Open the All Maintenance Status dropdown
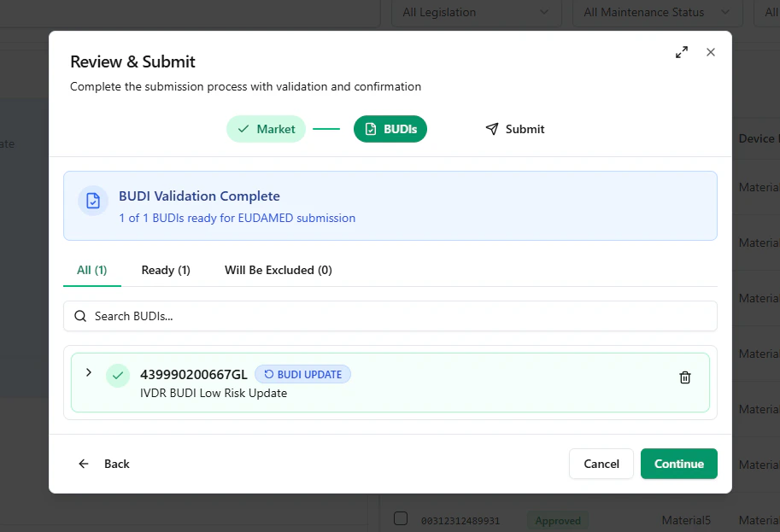The height and width of the screenshot is (532, 780). click(656, 13)
